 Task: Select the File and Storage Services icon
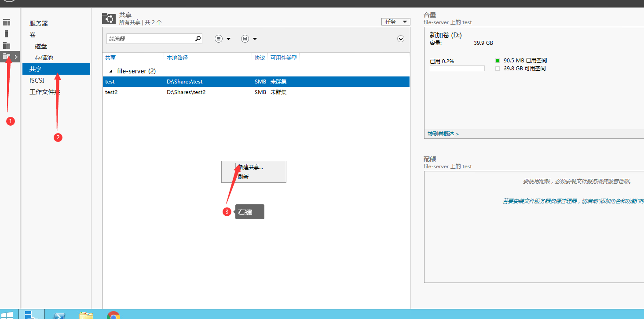tap(7, 57)
